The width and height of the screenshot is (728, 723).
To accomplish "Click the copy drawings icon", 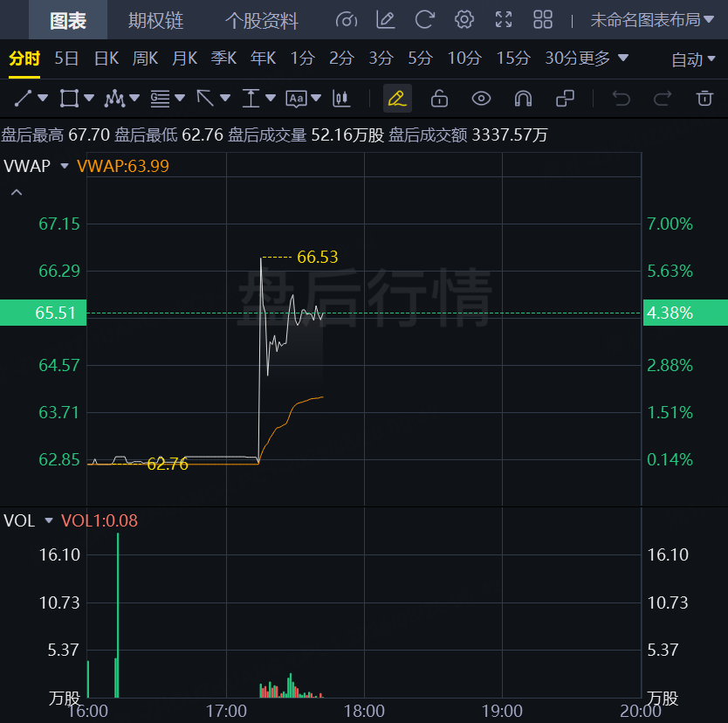I will [x=565, y=99].
